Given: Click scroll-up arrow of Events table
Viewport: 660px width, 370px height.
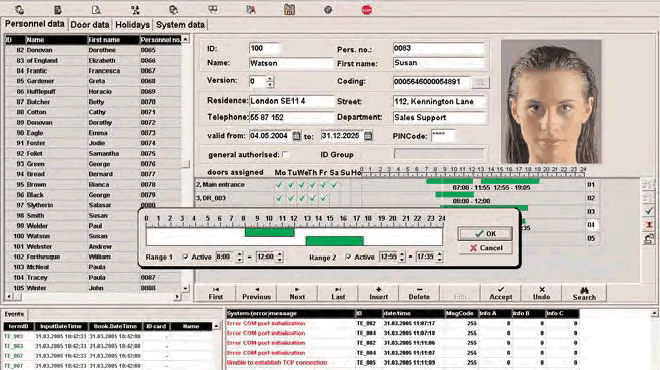Looking at the screenshot, I should 216,326.
